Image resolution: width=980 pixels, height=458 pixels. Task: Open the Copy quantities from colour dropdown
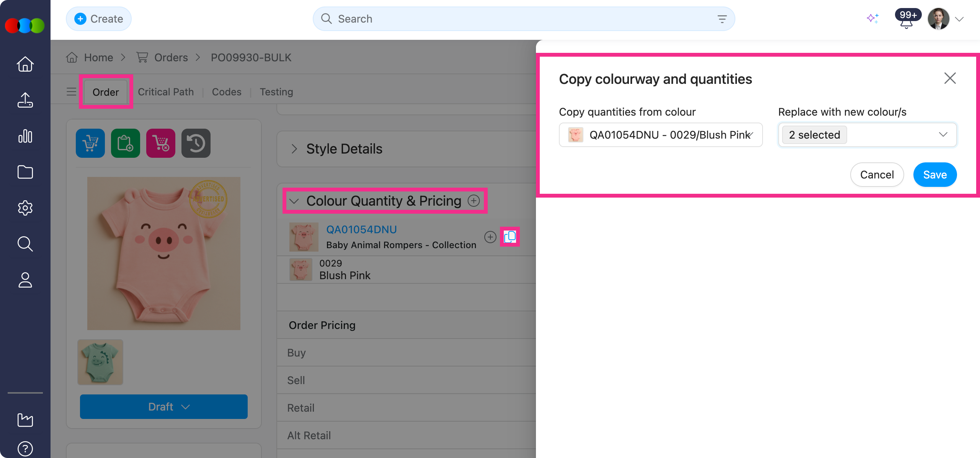(x=661, y=135)
